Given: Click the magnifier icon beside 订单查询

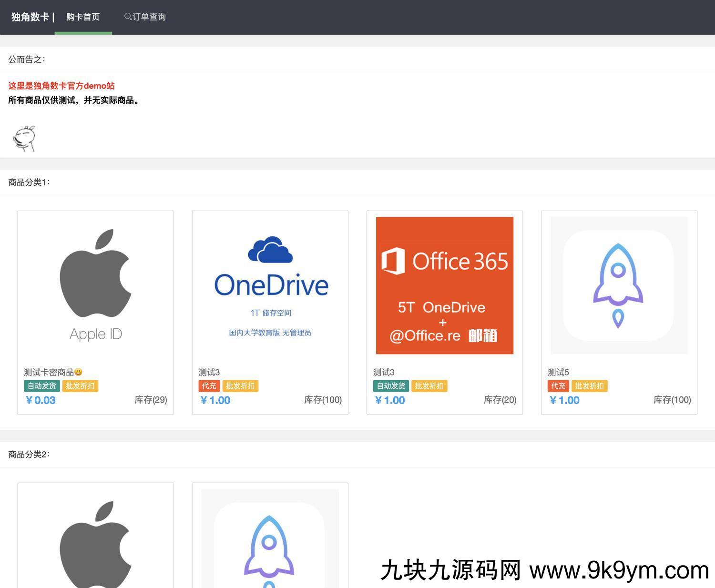Looking at the screenshot, I should (x=128, y=17).
